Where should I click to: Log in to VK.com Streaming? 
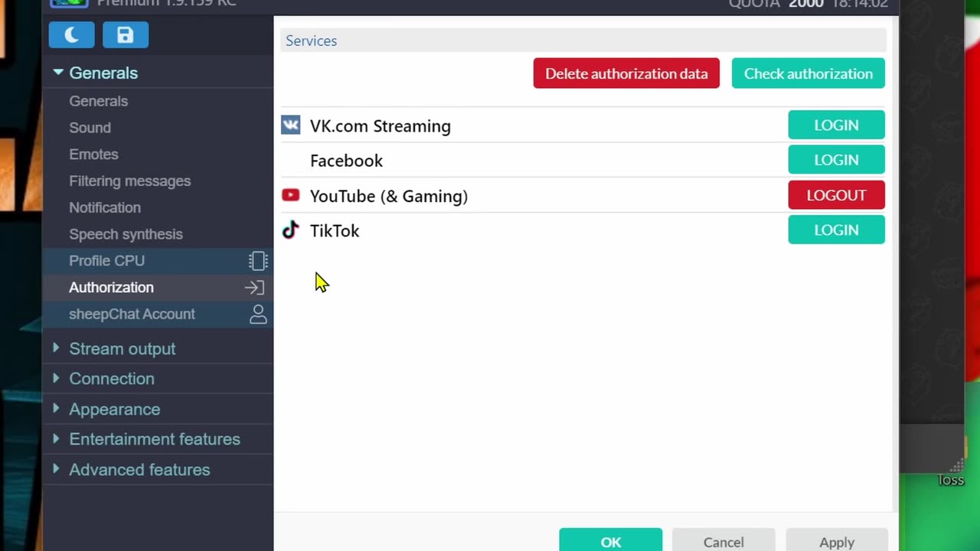[x=836, y=125]
